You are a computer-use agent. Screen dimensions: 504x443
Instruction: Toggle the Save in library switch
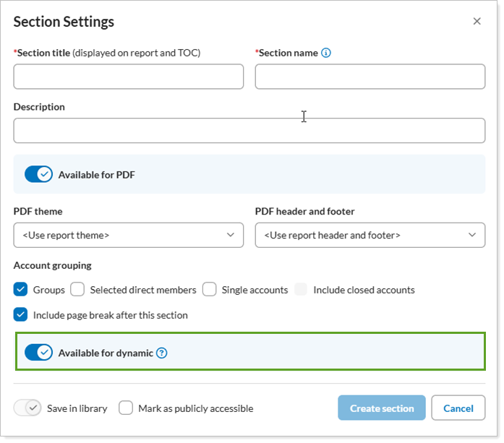pos(28,408)
